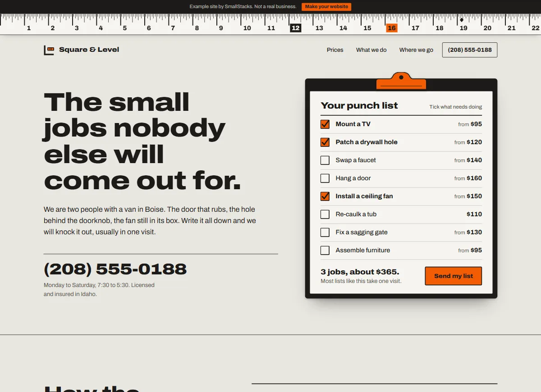Click the Tick what needs doing text
The image size is (541, 392).
456,107
